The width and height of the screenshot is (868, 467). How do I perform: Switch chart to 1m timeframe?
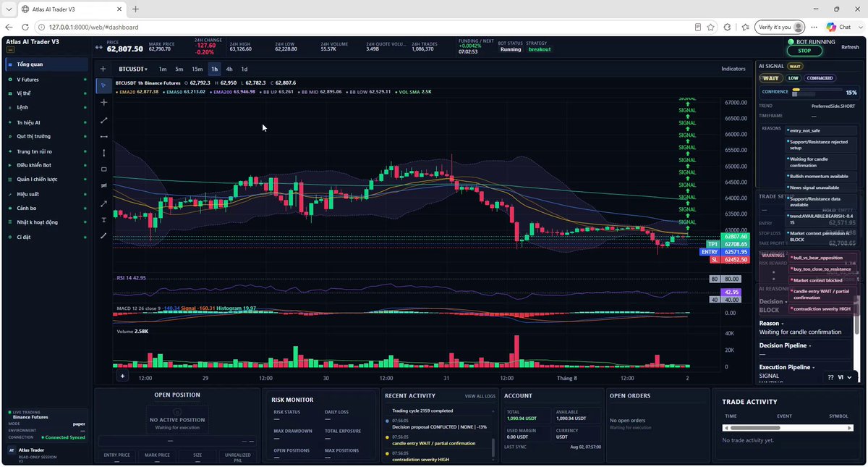(x=163, y=70)
